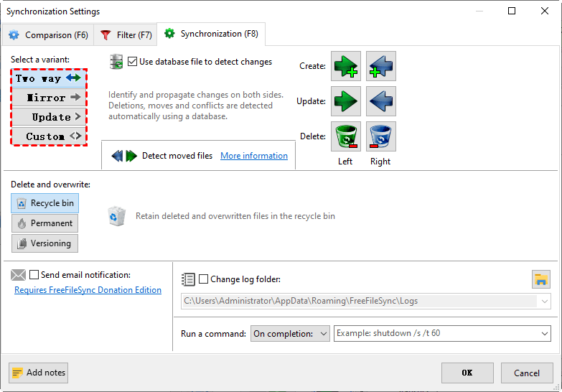
Task: Toggle Send email notification checkbox
Action: point(34,274)
